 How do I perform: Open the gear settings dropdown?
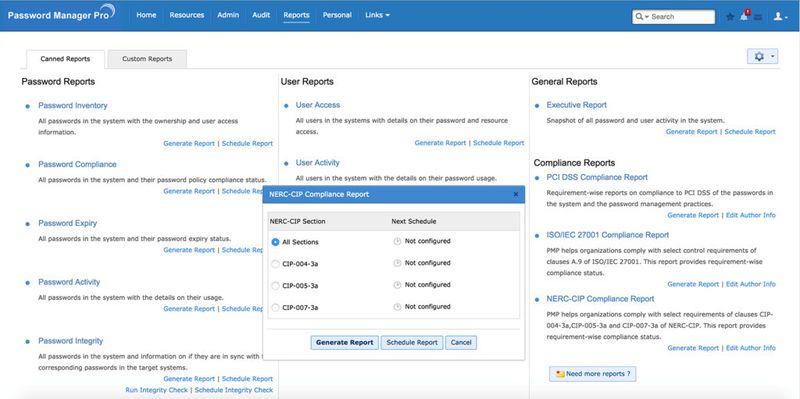763,57
